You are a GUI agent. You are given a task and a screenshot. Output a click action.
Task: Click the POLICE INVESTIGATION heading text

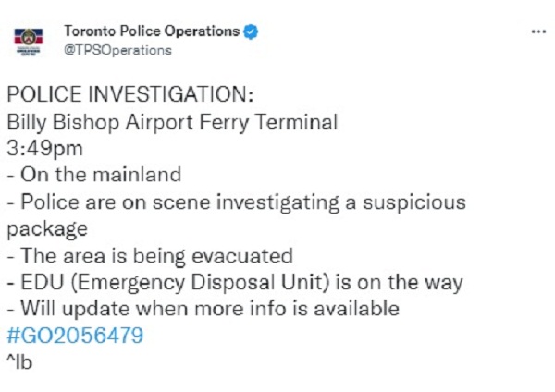(129, 95)
